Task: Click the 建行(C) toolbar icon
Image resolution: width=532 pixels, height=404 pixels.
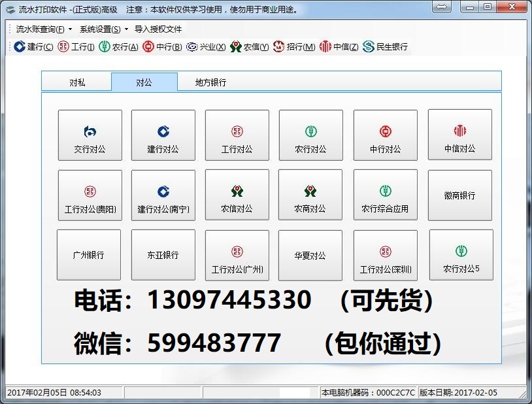Action: click(20, 46)
